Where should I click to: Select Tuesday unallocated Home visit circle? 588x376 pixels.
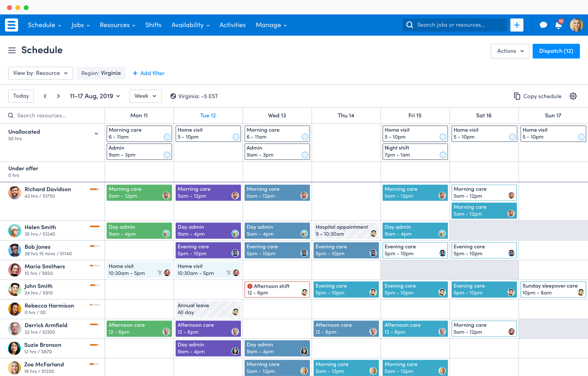coord(236,137)
